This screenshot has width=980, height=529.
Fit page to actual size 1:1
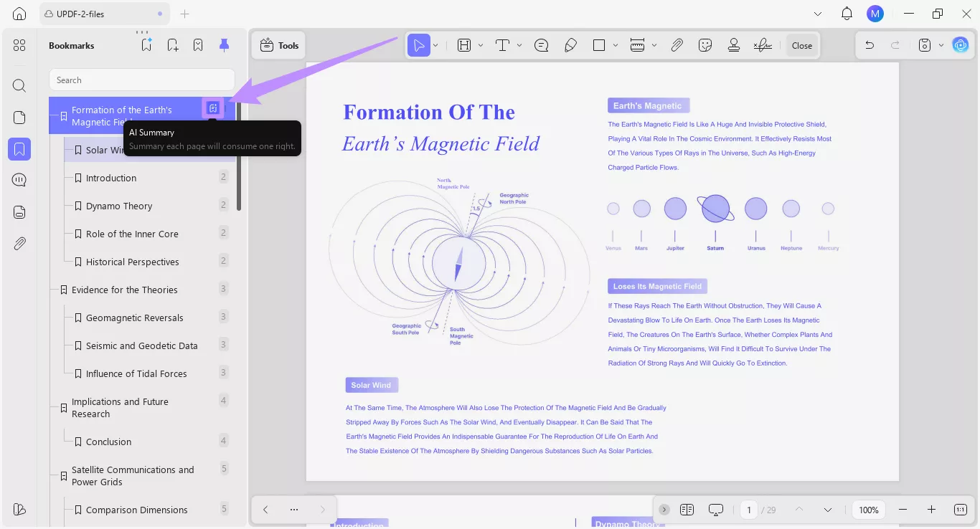pyautogui.click(x=961, y=510)
